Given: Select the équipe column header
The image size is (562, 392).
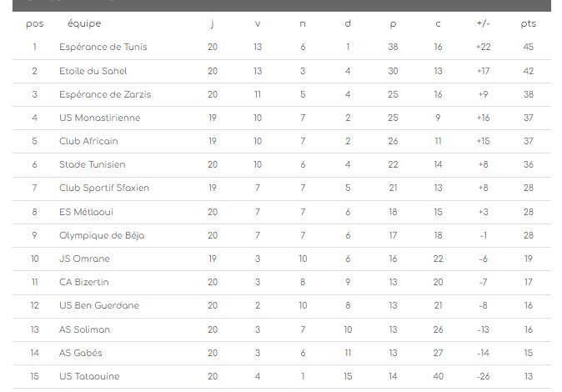Looking at the screenshot, I should coord(84,23).
